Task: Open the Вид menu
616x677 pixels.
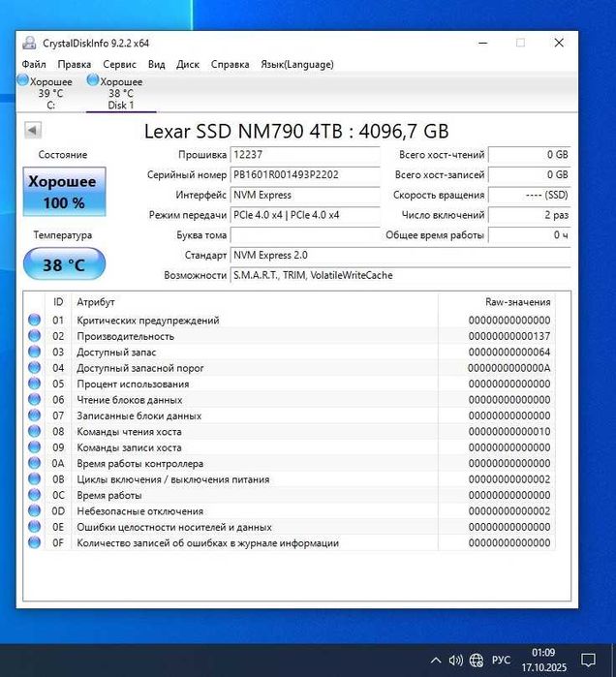Action: click(156, 64)
